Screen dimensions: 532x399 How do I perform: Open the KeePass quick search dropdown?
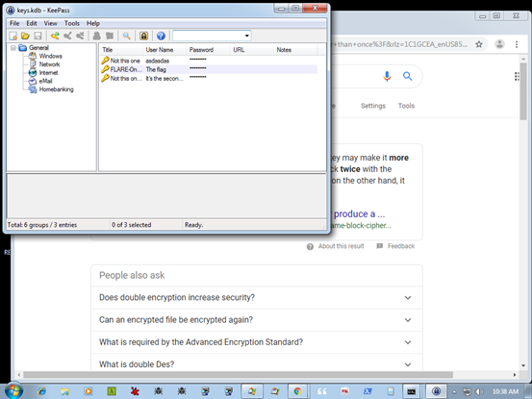point(246,36)
